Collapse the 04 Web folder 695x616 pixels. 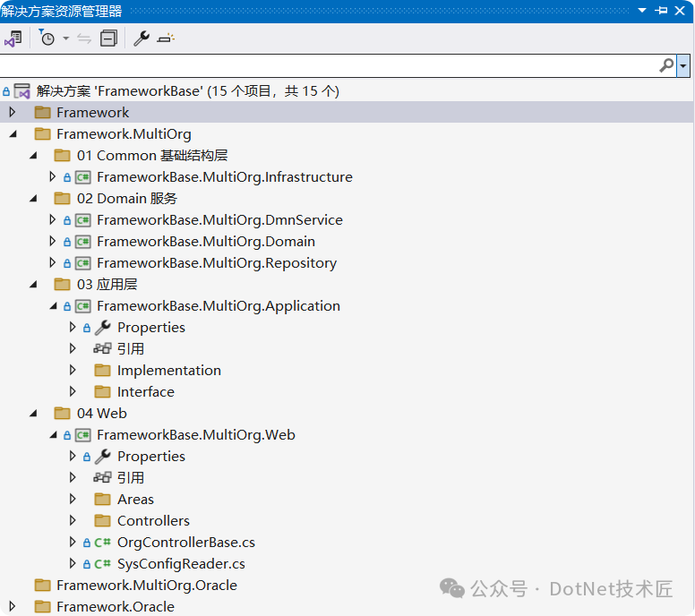(33, 414)
